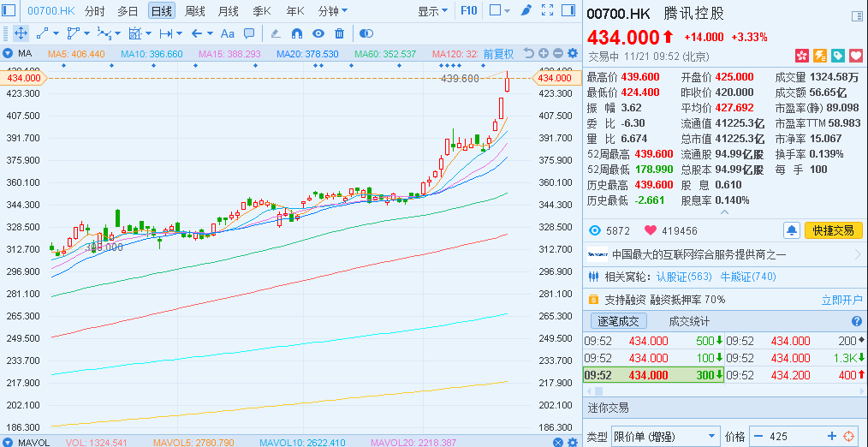
Task: Click the orange lightning level-2 icon
Action: click(x=820, y=56)
